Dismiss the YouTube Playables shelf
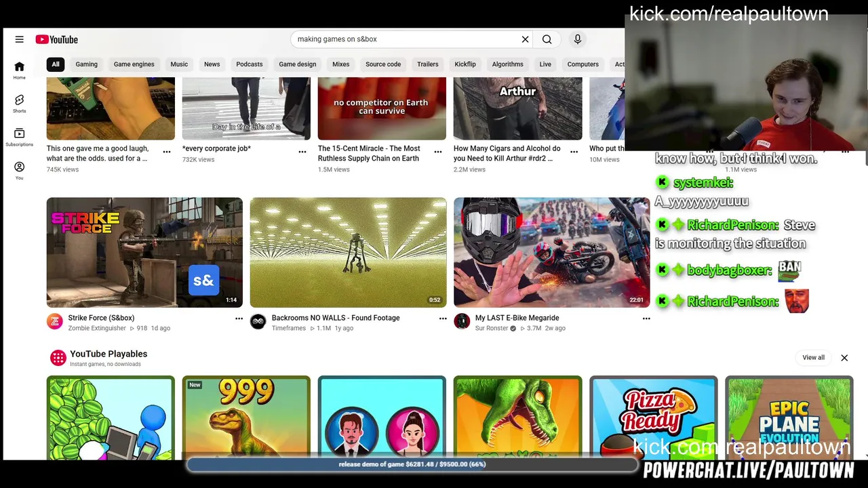This screenshot has width=868, height=488. click(x=844, y=358)
